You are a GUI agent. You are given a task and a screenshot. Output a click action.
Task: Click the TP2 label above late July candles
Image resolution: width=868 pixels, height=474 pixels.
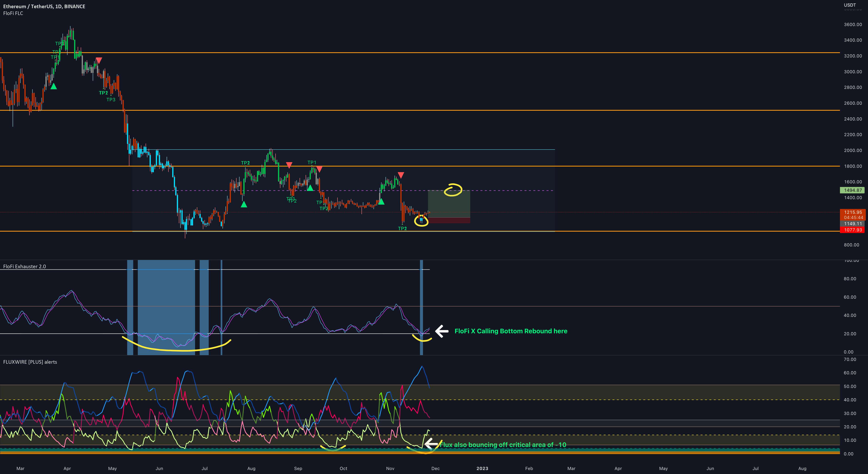pyautogui.click(x=245, y=163)
